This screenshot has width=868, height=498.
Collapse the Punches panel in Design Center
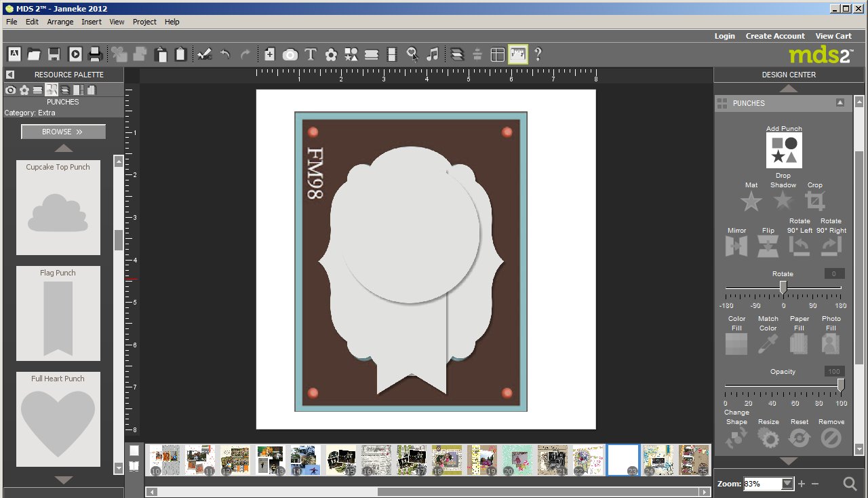coord(840,103)
